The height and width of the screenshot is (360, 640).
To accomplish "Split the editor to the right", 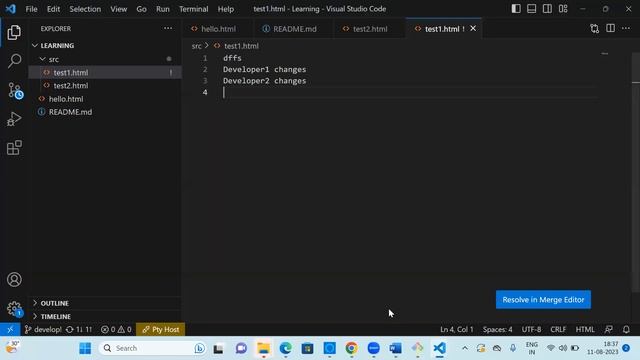I will (x=610, y=29).
